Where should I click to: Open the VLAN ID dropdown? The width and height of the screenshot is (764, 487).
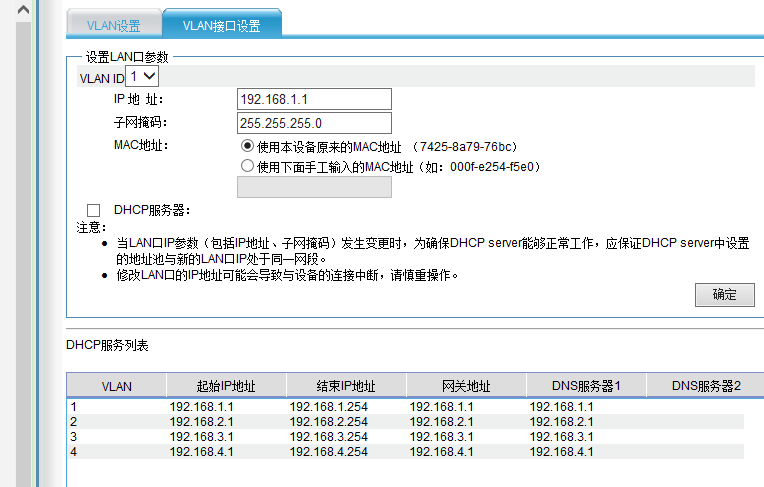(x=142, y=77)
